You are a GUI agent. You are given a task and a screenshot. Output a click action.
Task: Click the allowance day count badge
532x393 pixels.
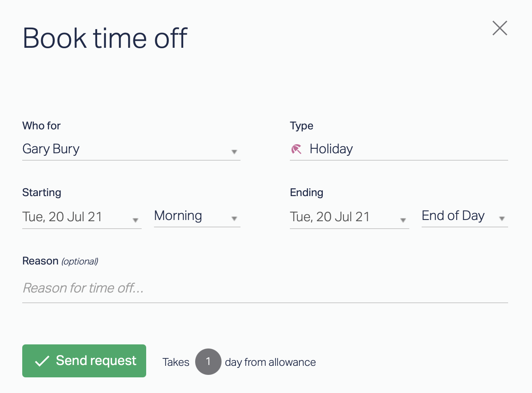[208, 362]
